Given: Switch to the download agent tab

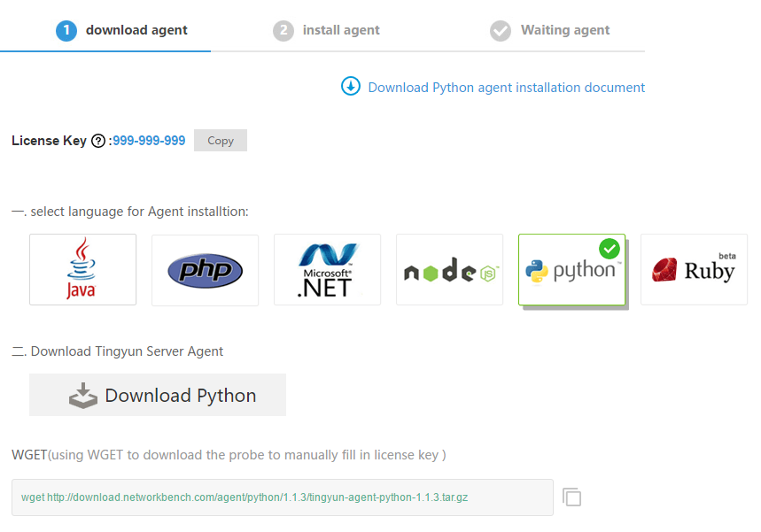Looking at the screenshot, I should pyautogui.click(x=136, y=30).
